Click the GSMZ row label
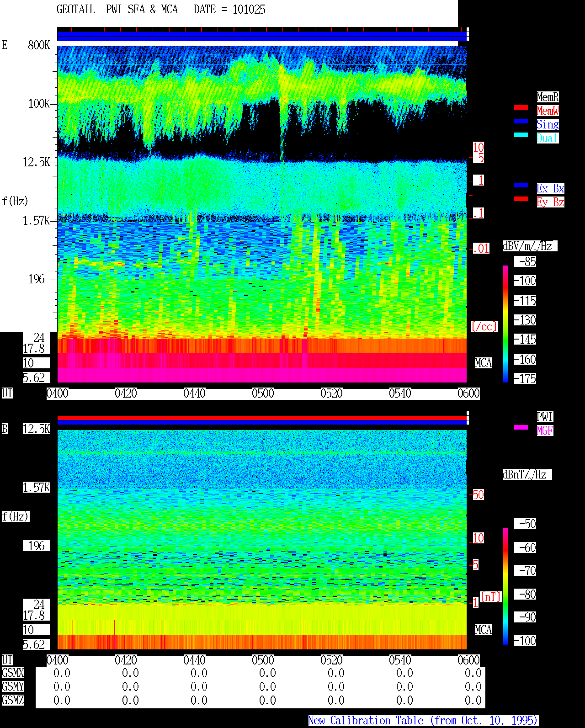 point(13,700)
